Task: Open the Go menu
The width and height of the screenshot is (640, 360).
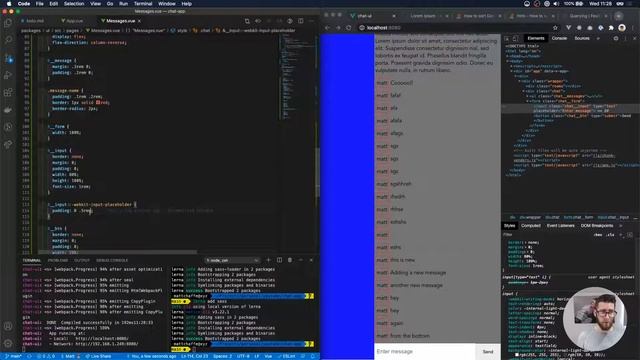Action: (110, 4)
